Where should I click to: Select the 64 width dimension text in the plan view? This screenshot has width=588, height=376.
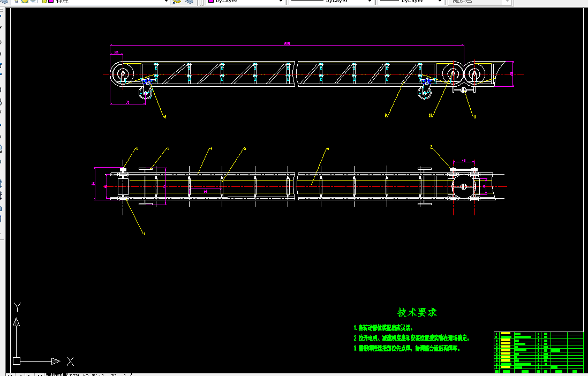(x=93, y=184)
